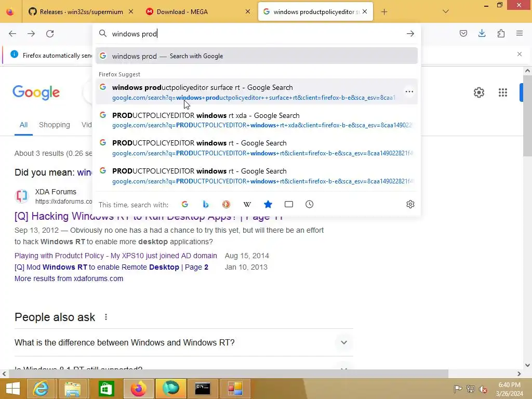Click the Firefox view icon in the tab bar
The height and width of the screenshot is (399, 532).
(x=10, y=12)
